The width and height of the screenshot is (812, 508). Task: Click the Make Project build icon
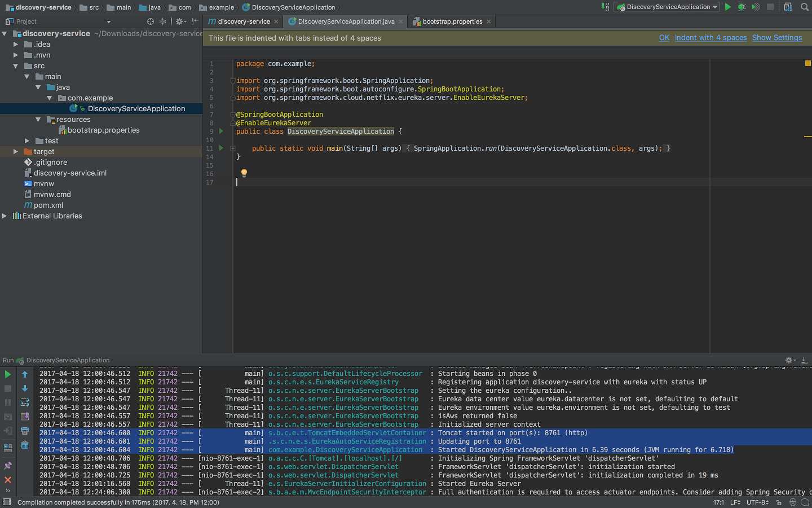[x=606, y=7]
